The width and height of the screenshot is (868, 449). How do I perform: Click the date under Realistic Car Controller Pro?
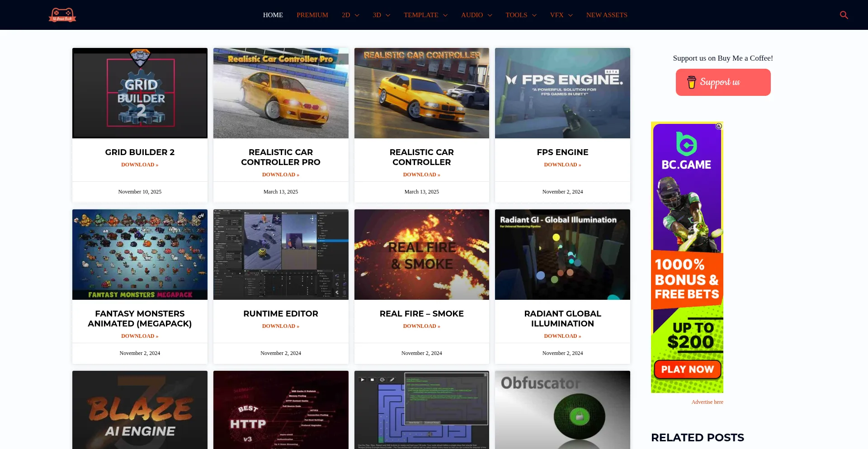[x=281, y=192]
